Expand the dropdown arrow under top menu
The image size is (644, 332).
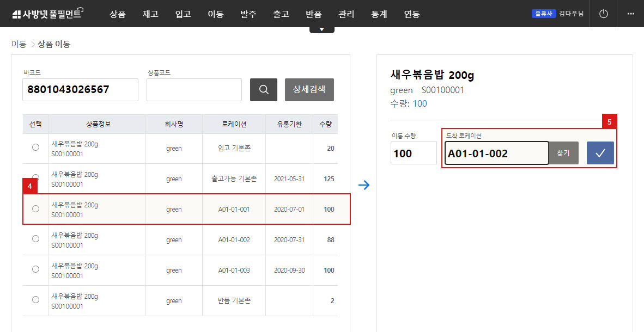pos(321,29)
